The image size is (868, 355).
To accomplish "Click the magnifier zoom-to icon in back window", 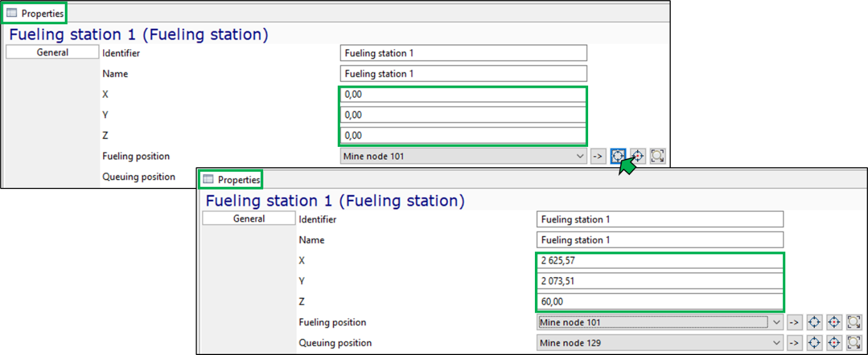I will (x=658, y=156).
